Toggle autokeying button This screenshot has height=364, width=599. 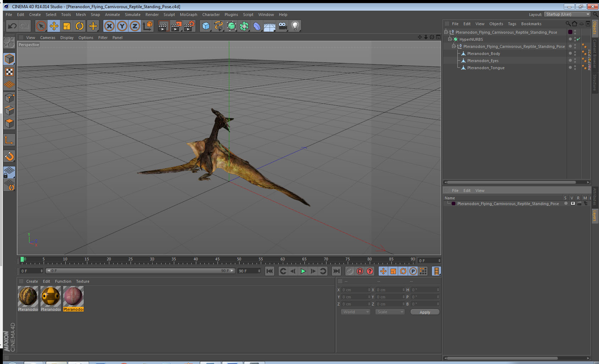(x=360, y=271)
